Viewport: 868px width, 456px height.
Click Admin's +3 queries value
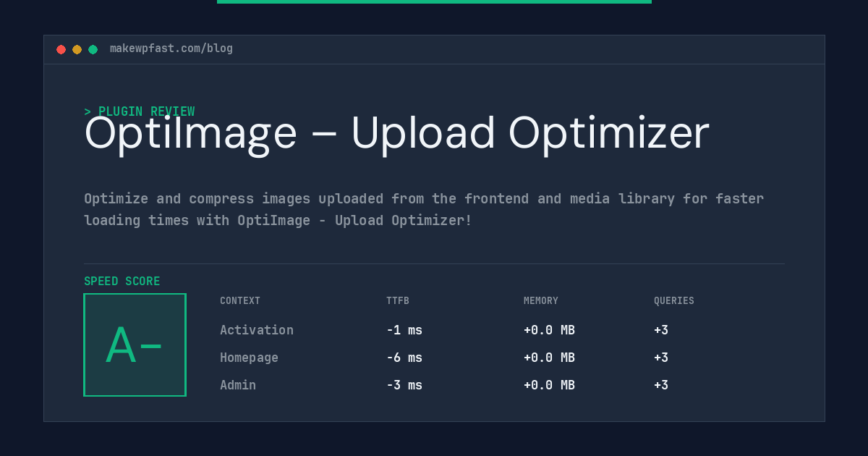click(661, 385)
